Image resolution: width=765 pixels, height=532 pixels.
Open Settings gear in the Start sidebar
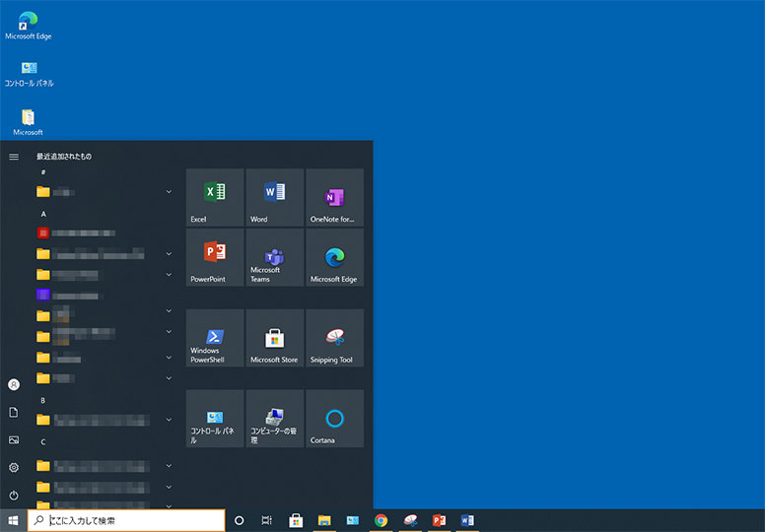coord(14,468)
